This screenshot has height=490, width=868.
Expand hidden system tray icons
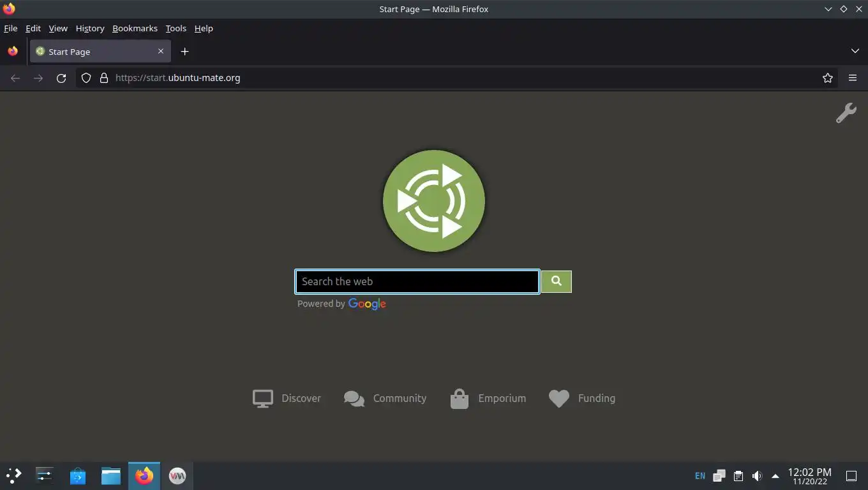tap(775, 476)
